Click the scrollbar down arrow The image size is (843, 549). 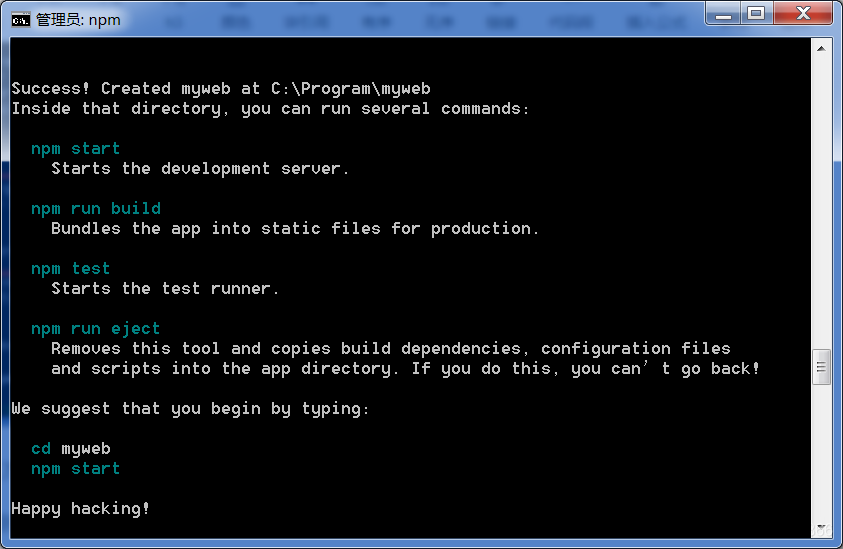pyautogui.click(x=821, y=527)
